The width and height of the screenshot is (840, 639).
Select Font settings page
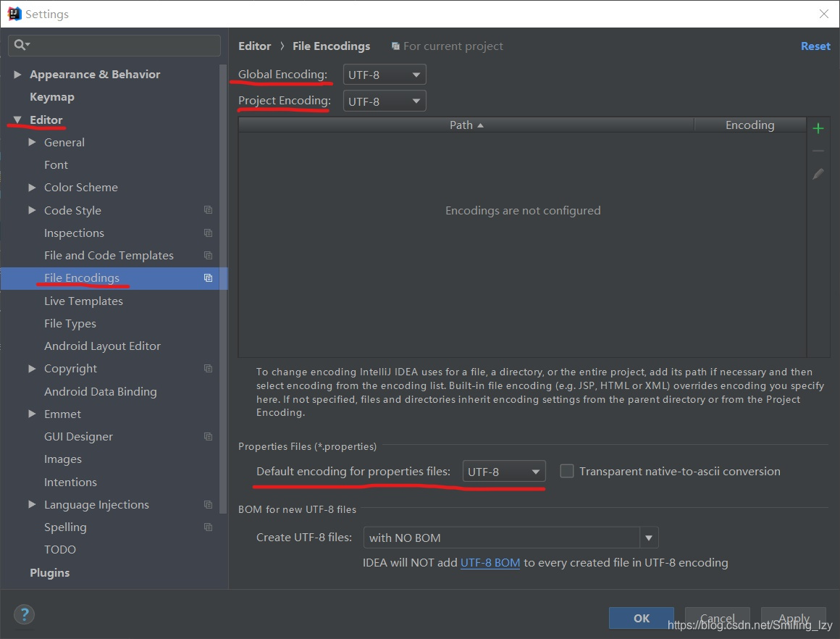(56, 164)
